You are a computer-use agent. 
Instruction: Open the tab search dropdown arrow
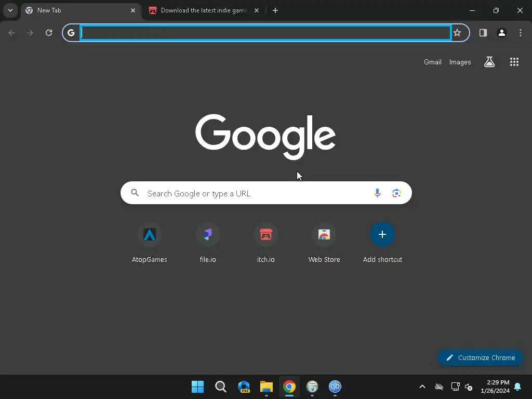point(10,10)
